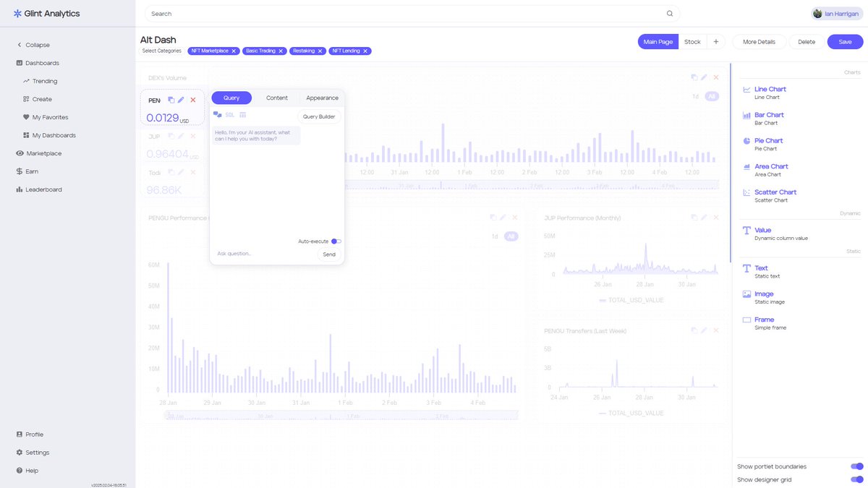The height and width of the screenshot is (488, 868).
Task: Click the edit pencil on PEN portlet
Action: [182, 100]
